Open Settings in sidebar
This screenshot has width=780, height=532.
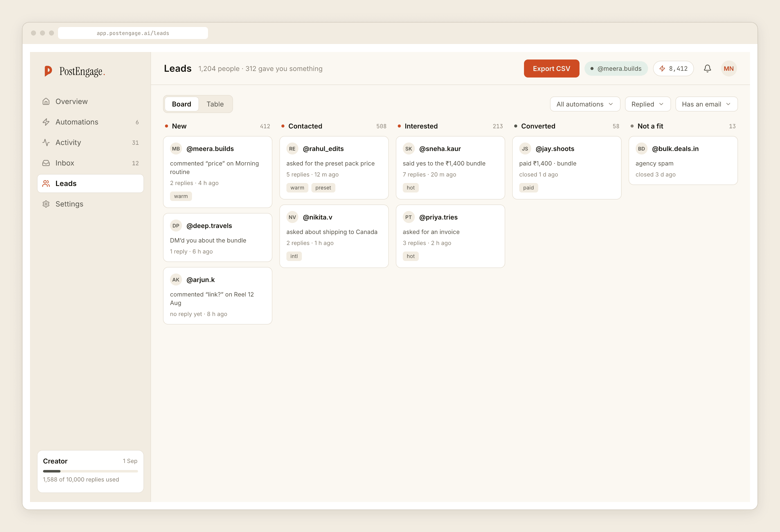(90, 204)
